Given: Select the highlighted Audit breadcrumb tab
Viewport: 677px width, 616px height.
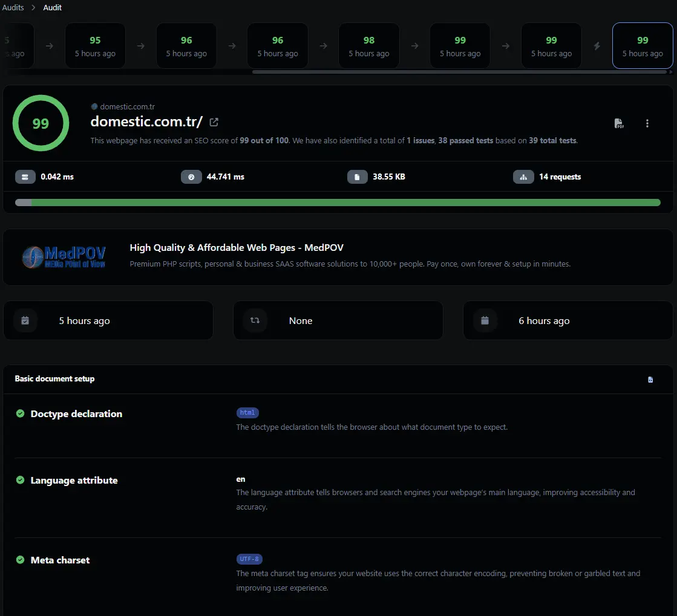Looking at the screenshot, I should click(x=52, y=7).
